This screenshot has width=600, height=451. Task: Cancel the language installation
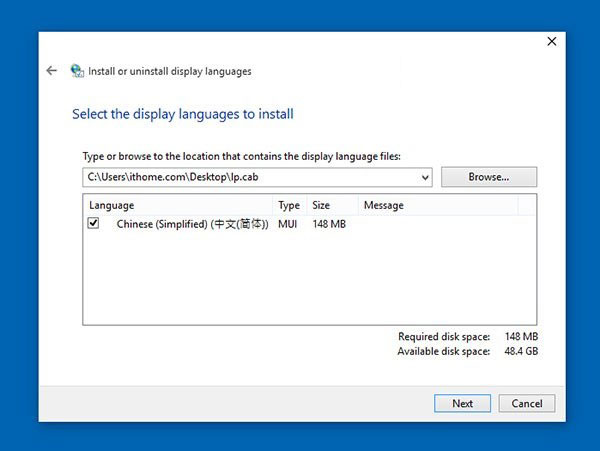[527, 403]
